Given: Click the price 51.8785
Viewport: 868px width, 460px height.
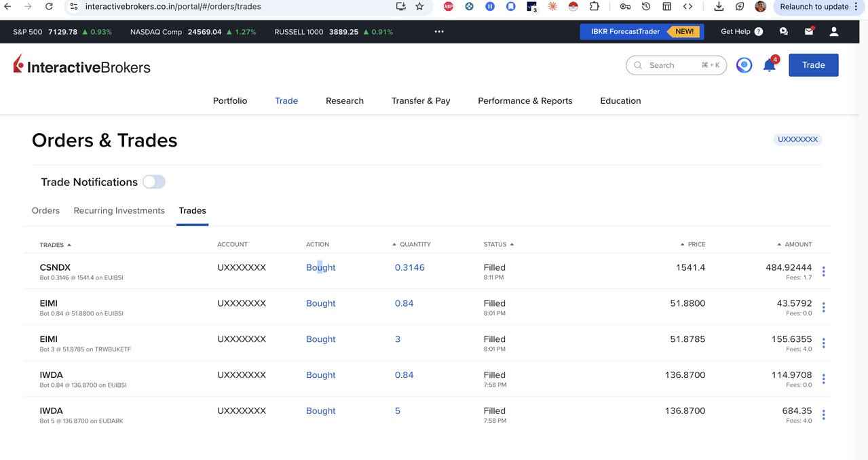Looking at the screenshot, I should coord(687,339).
